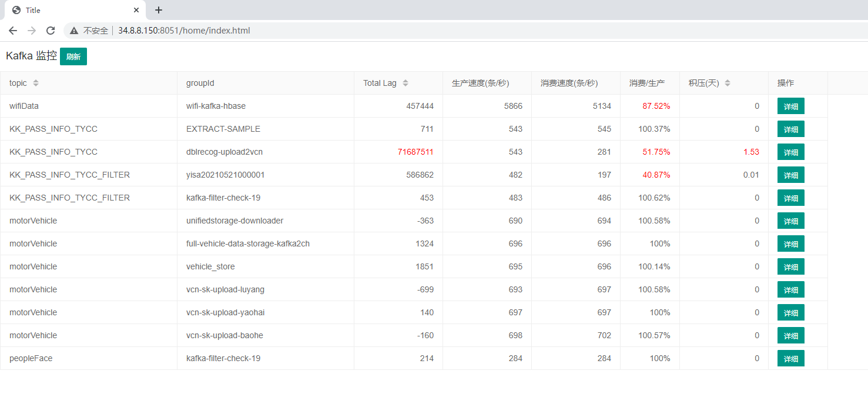This screenshot has width=868, height=407.
Task: Open a new browser tab
Action: click(159, 10)
